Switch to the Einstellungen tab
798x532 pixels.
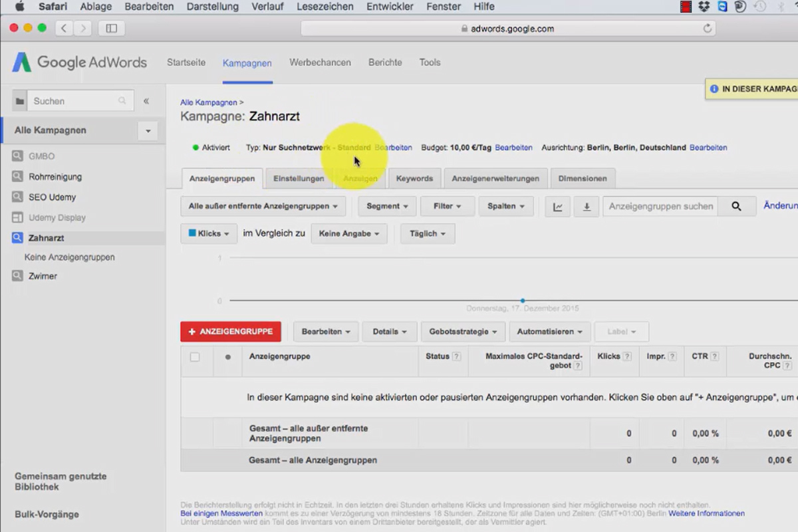[299, 179]
